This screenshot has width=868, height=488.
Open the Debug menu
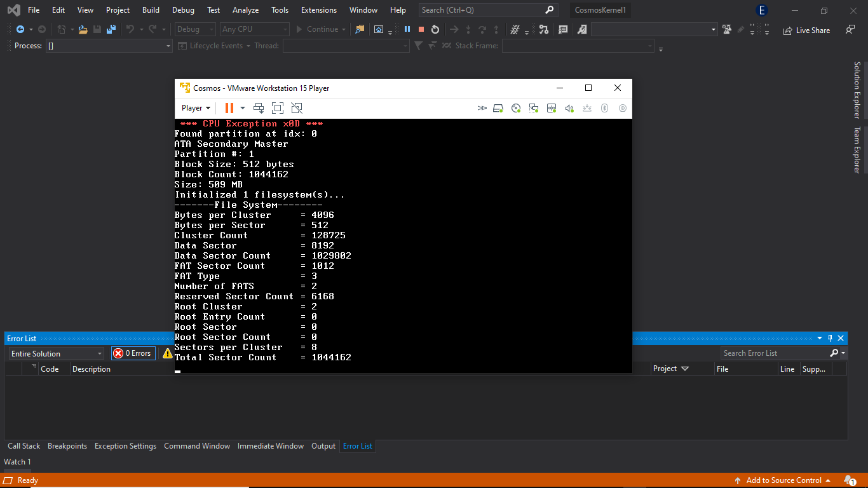tap(183, 10)
